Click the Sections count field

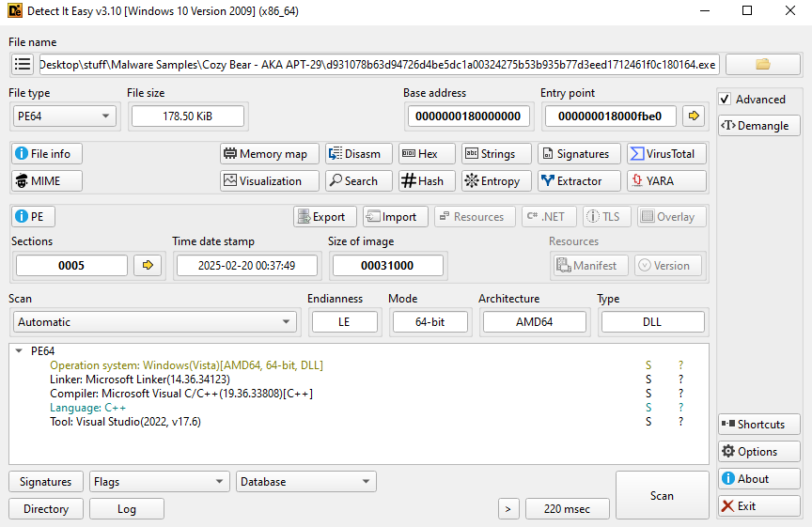tap(71, 265)
